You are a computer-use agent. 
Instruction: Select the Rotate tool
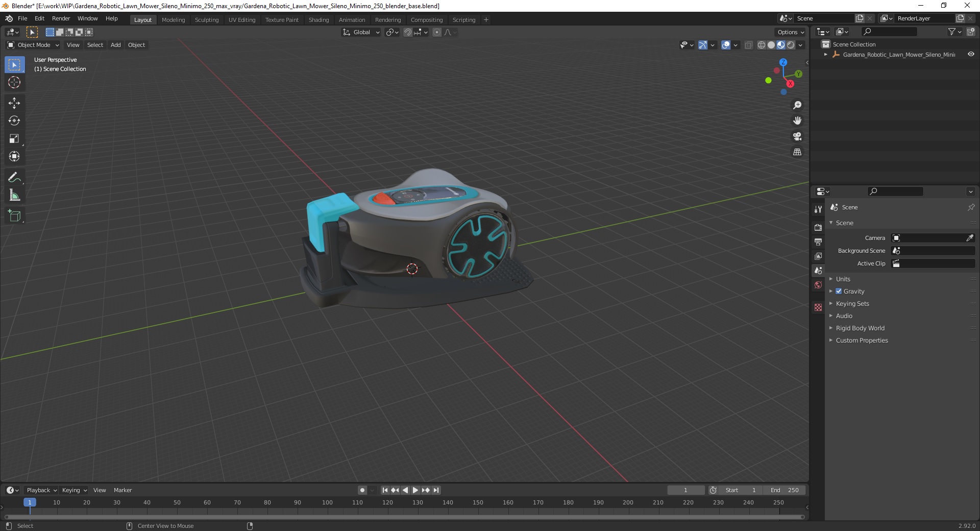(14, 121)
